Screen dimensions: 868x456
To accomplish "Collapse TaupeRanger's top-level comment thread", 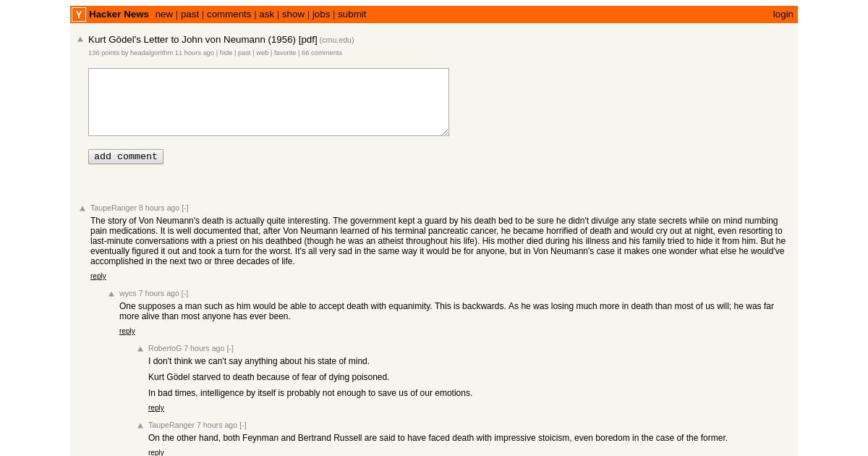I will click(185, 208).
